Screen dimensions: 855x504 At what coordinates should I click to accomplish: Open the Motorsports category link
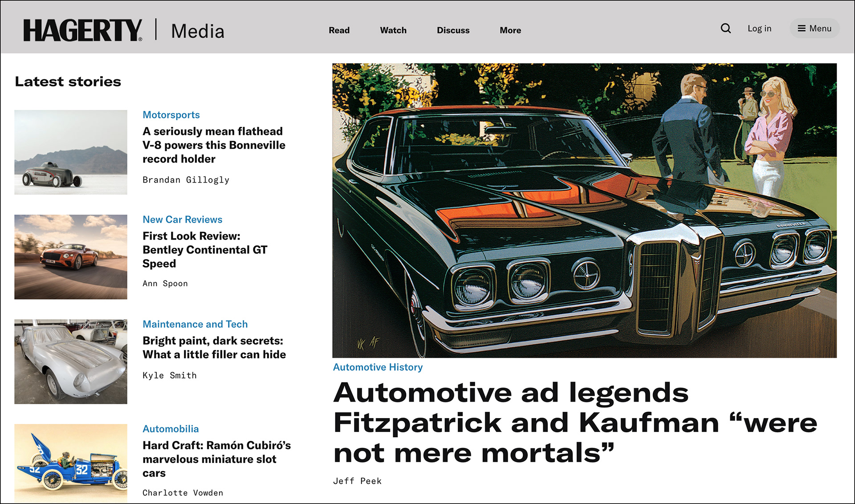tap(171, 115)
